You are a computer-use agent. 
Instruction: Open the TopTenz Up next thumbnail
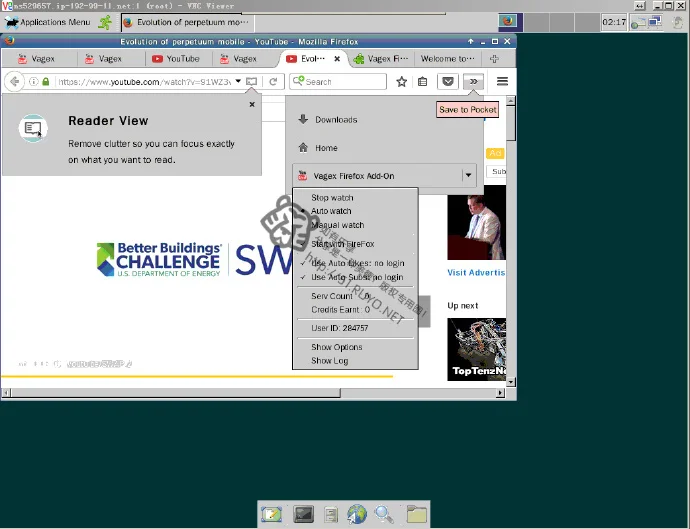click(x=477, y=349)
